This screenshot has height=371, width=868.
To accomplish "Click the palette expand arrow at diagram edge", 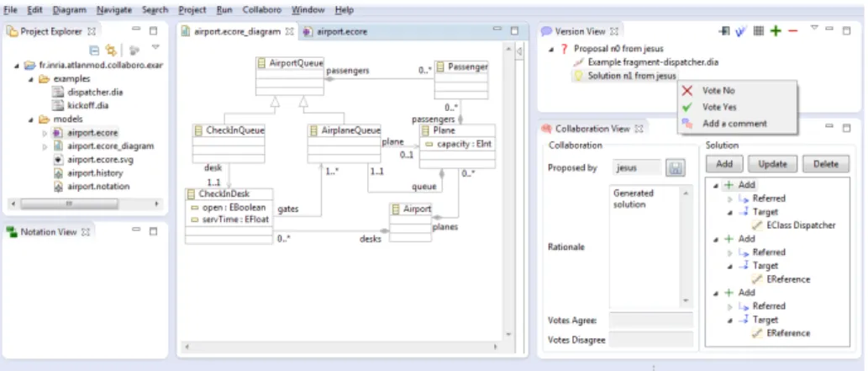I will click(519, 52).
